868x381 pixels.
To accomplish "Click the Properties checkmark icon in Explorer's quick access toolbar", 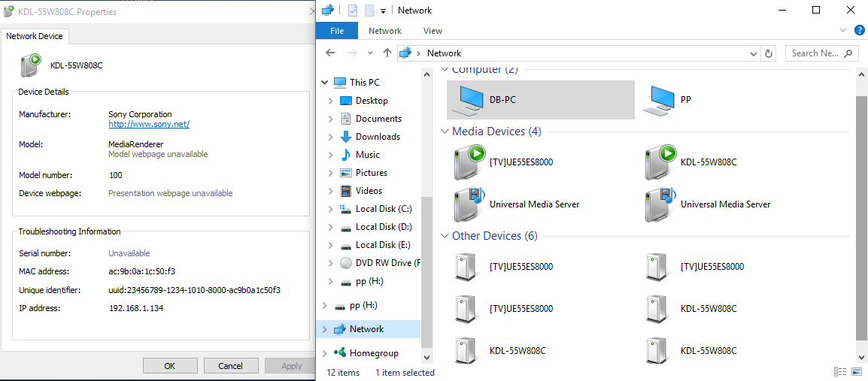I will pyautogui.click(x=353, y=10).
